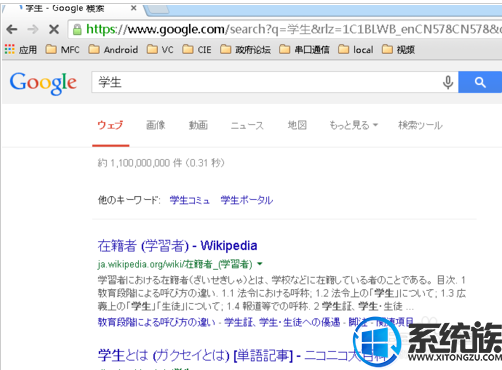Open the 学生証、学生・生徒への優遇 sublink
The image size is (502, 370).
click(x=282, y=322)
